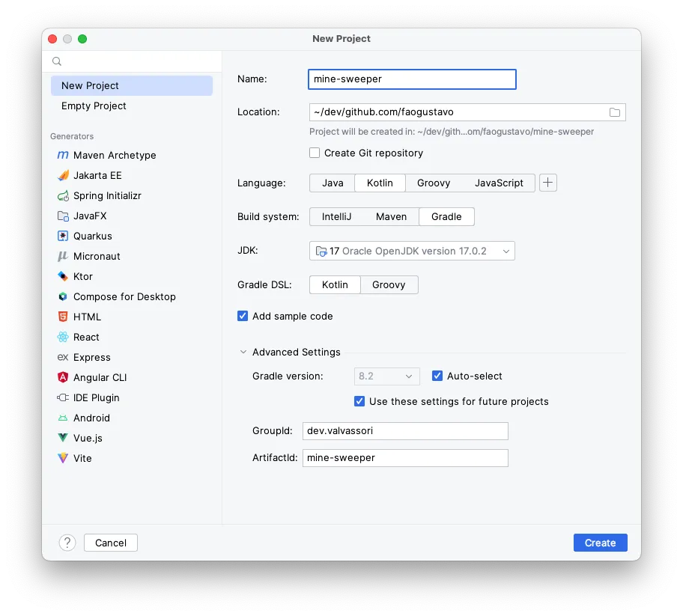
Task: Enable Create Git repository checkbox
Action: (x=315, y=153)
